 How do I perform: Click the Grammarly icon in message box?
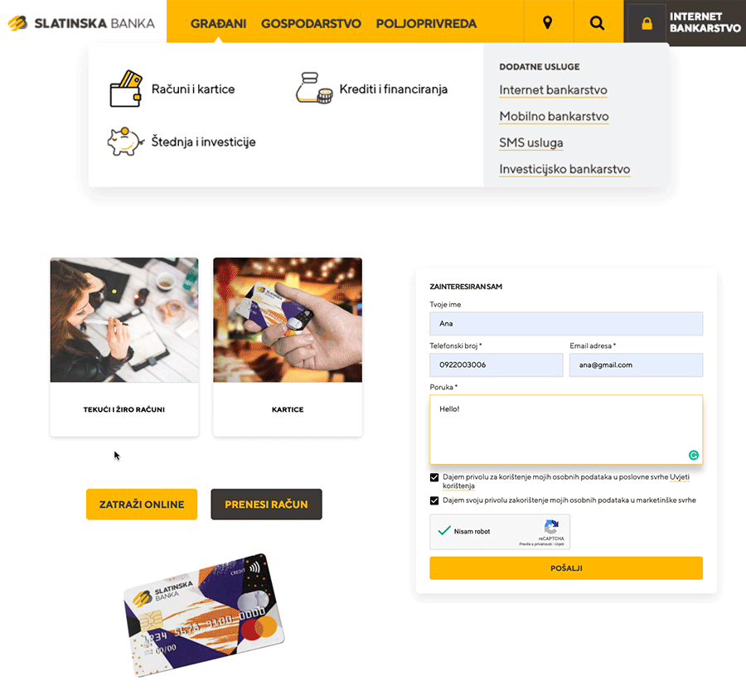(694, 455)
